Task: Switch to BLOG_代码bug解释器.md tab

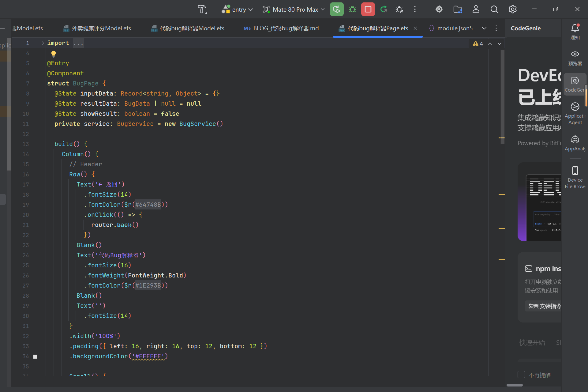Action: (x=281, y=28)
